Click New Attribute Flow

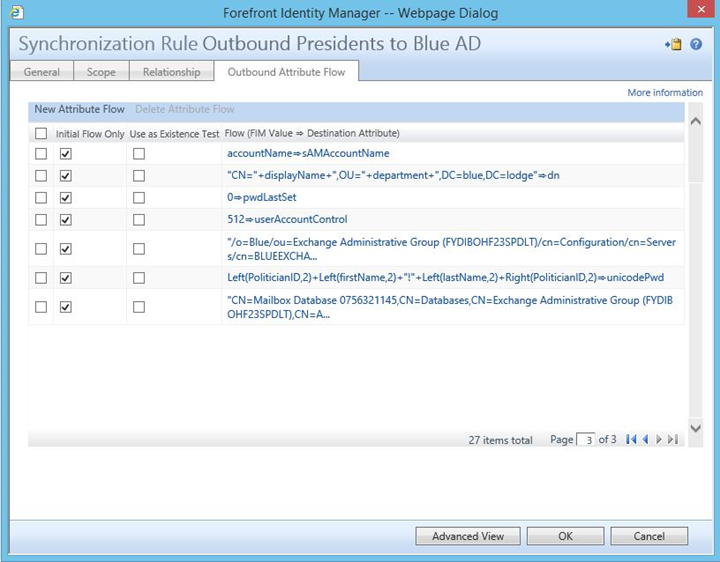click(79, 109)
